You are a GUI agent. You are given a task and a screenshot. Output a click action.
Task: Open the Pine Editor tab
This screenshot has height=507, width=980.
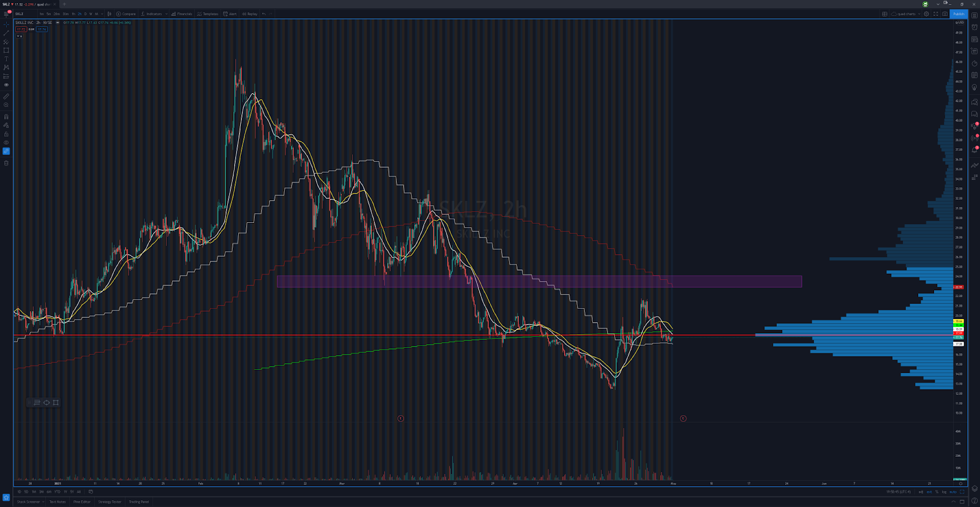[x=82, y=501]
